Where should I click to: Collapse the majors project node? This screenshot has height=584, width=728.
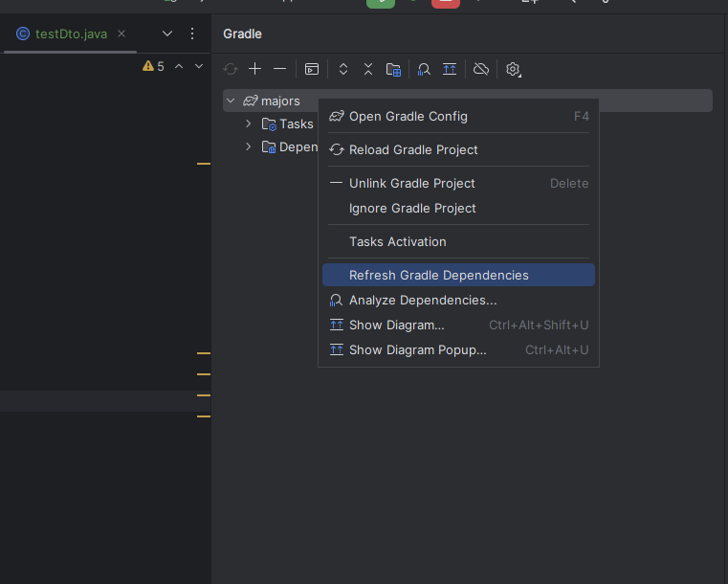(x=231, y=101)
